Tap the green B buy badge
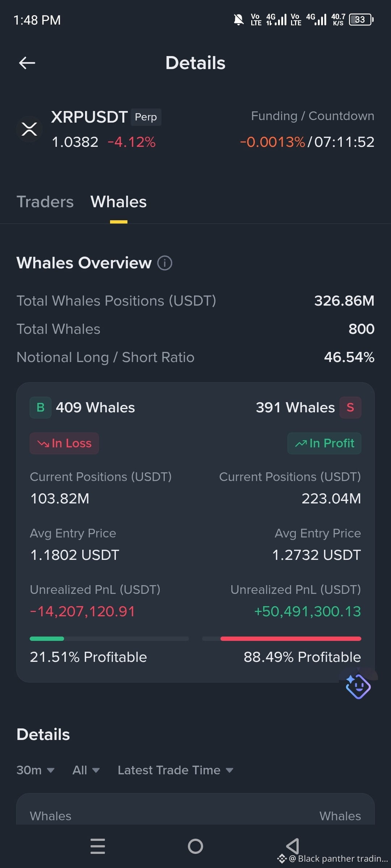The width and height of the screenshot is (391, 868). tap(41, 408)
